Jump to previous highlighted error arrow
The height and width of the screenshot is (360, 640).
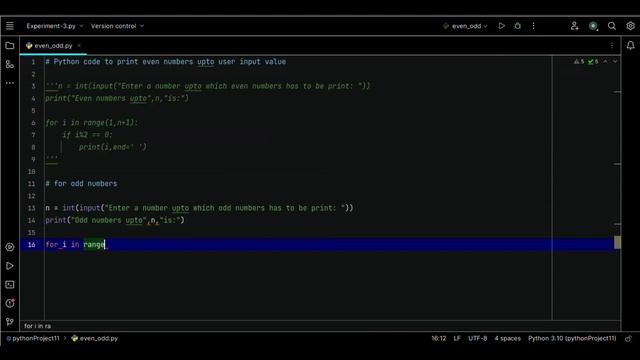point(605,62)
